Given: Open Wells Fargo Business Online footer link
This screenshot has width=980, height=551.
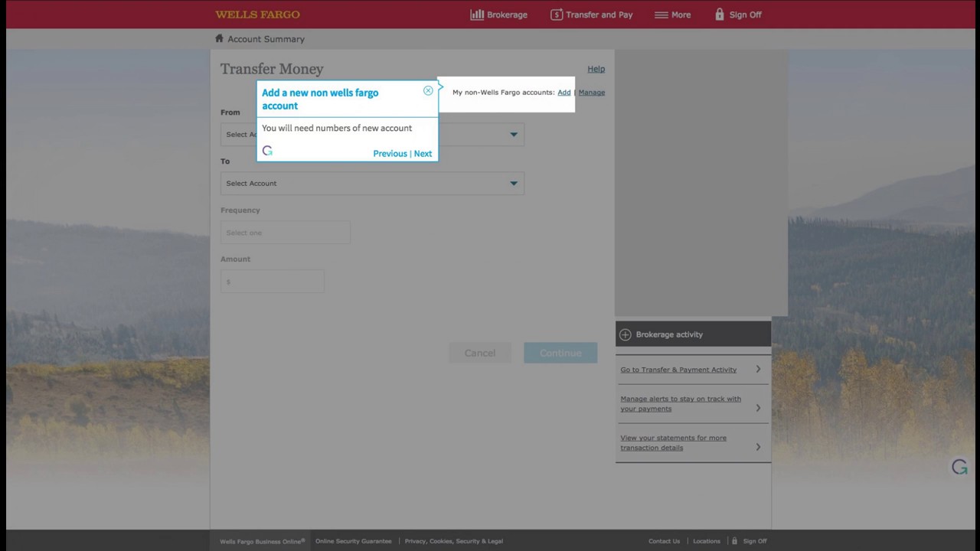Looking at the screenshot, I should tap(262, 541).
